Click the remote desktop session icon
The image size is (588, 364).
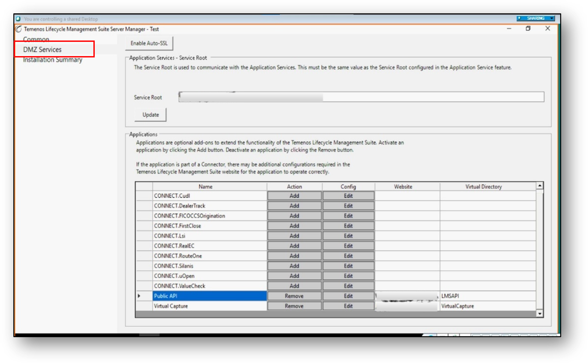[18, 19]
